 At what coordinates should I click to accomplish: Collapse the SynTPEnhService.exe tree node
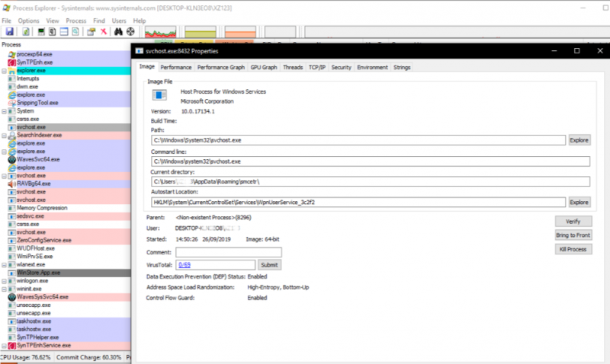coord(4,346)
